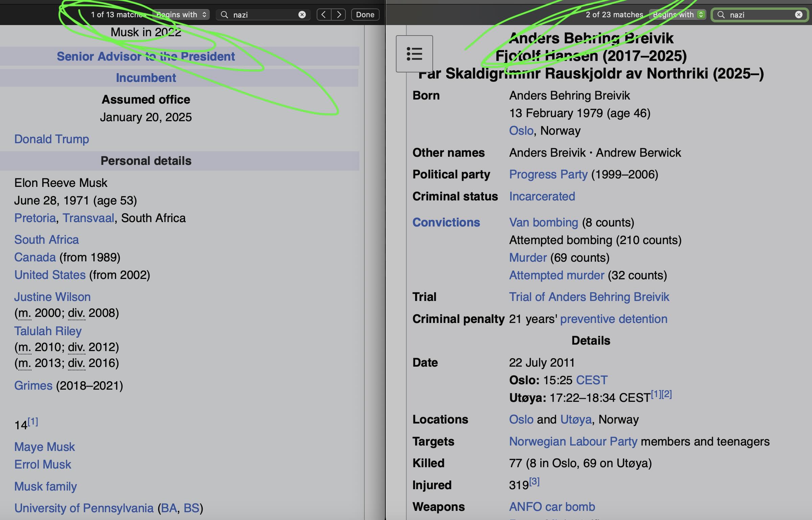Click the '13 February 1979 (age 46)' text

(x=580, y=113)
